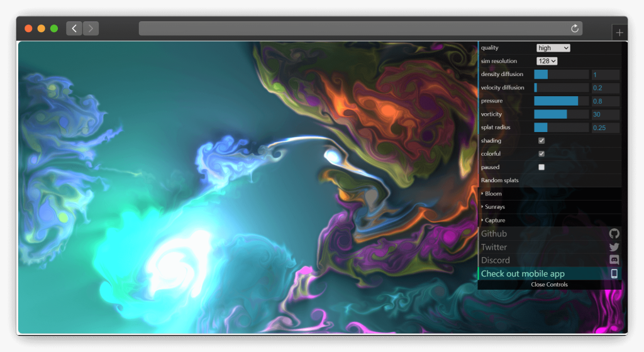Click the Discord logo icon

(614, 260)
